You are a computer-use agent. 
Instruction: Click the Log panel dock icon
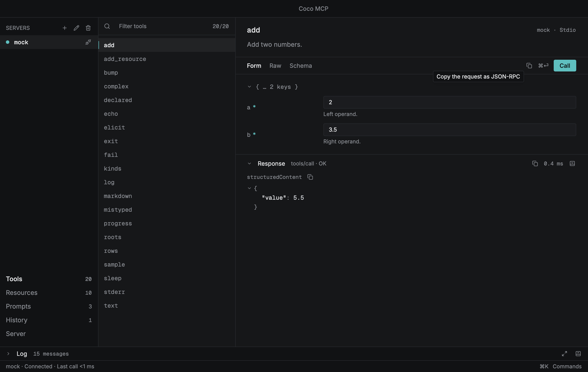[578, 354]
